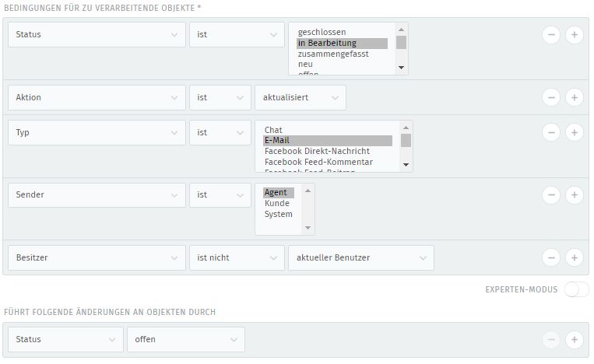Remove the Besitzer condition with minus icon
Viewport: 594px width, 364px height.
coord(551,257)
